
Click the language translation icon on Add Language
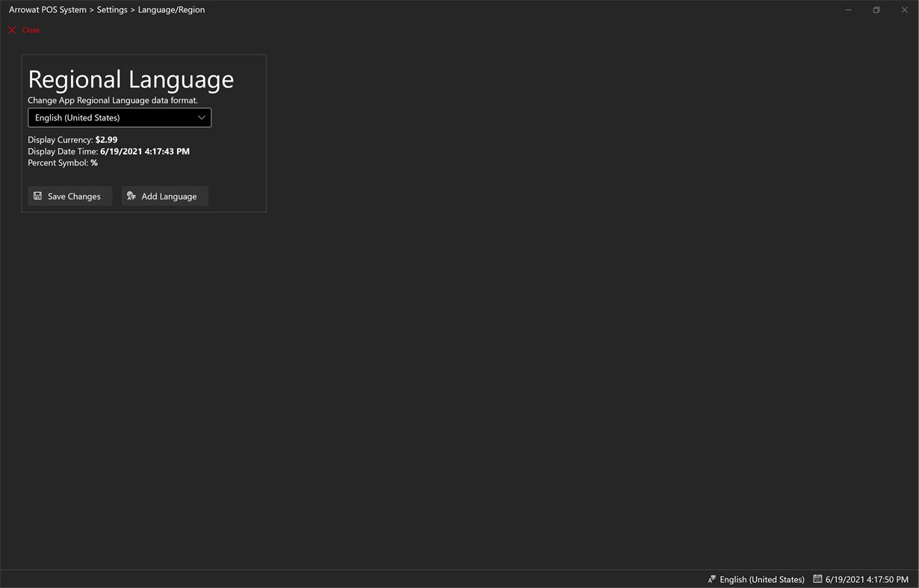point(131,196)
